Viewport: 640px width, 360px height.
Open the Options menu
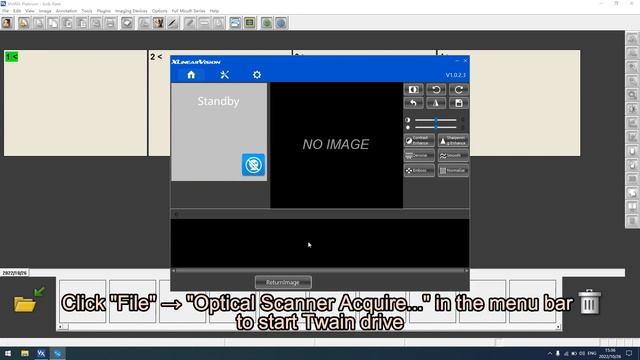tap(160, 11)
